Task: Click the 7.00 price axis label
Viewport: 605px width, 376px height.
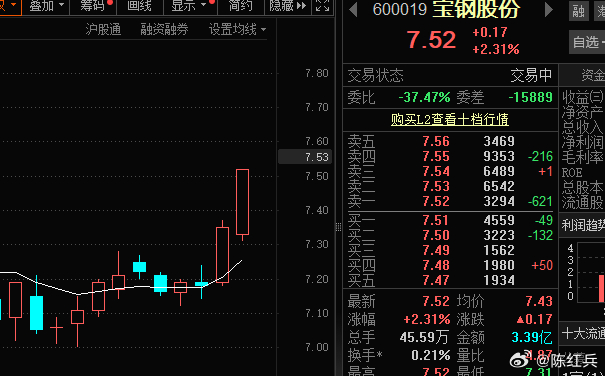Action: click(x=317, y=347)
